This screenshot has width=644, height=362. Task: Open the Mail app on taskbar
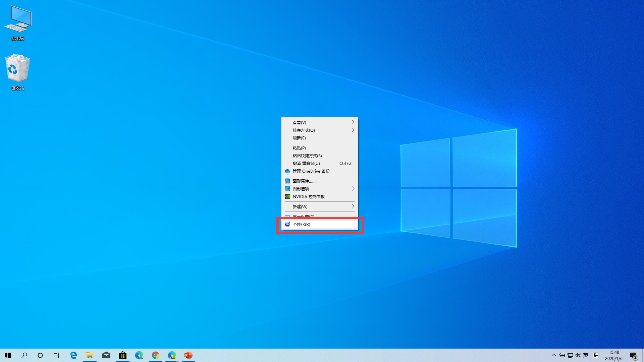point(106,355)
